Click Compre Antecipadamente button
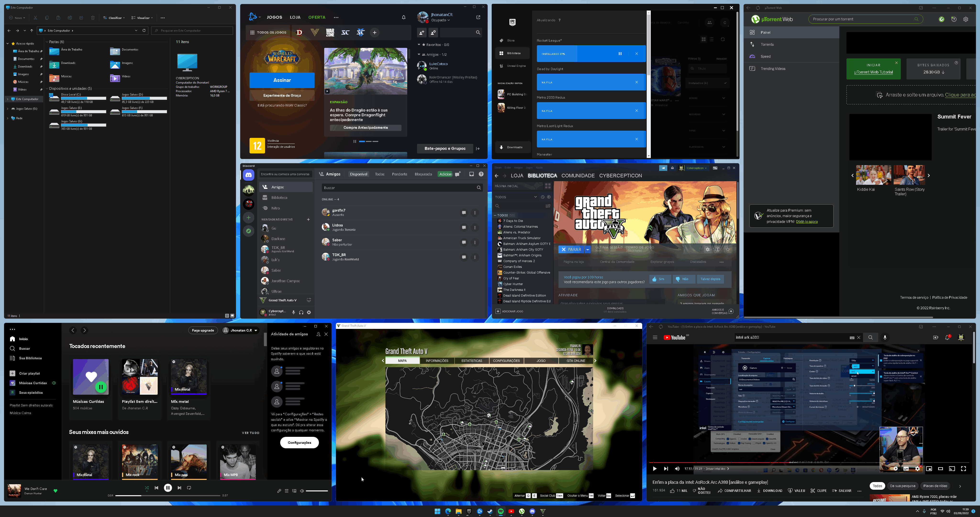The image size is (980, 517). 366,128
